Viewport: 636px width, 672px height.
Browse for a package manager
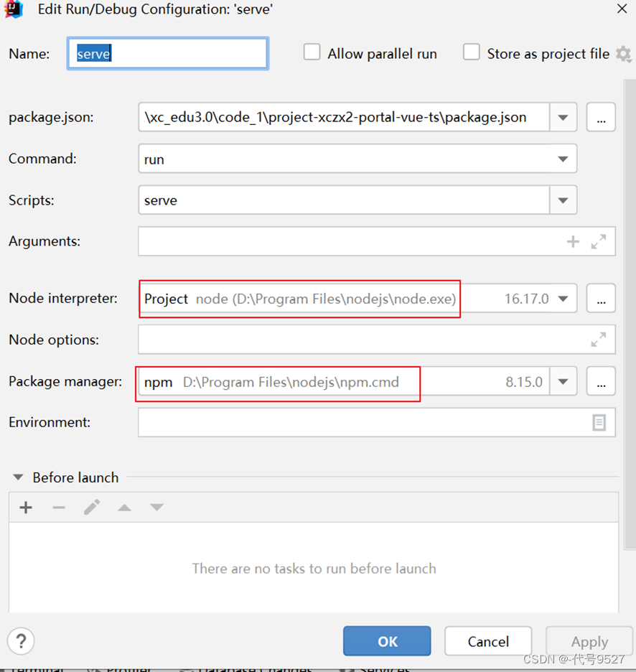tap(601, 381)
